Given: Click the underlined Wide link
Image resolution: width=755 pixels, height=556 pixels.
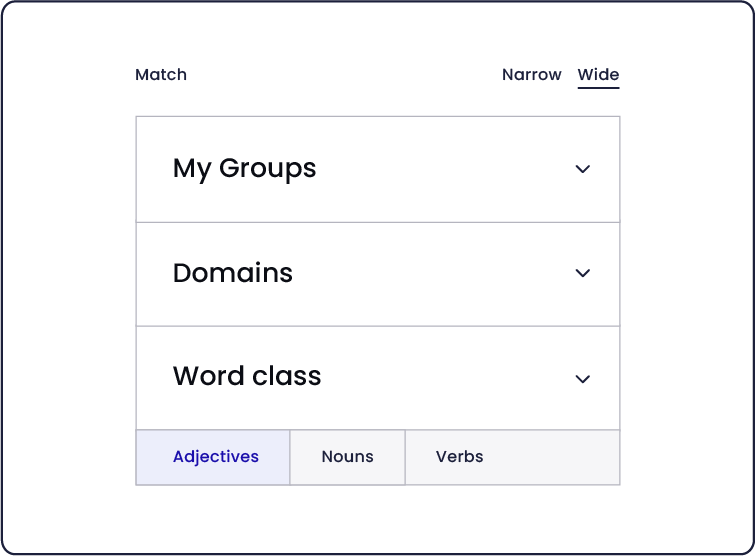Looking at the screenshot, I should click(599, 75).
